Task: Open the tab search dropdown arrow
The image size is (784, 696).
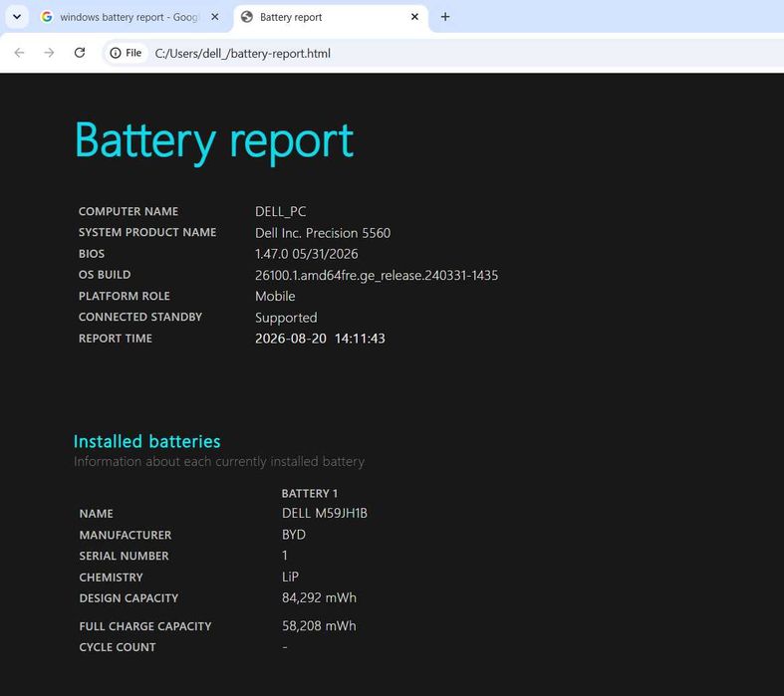Action: [17, 17]
